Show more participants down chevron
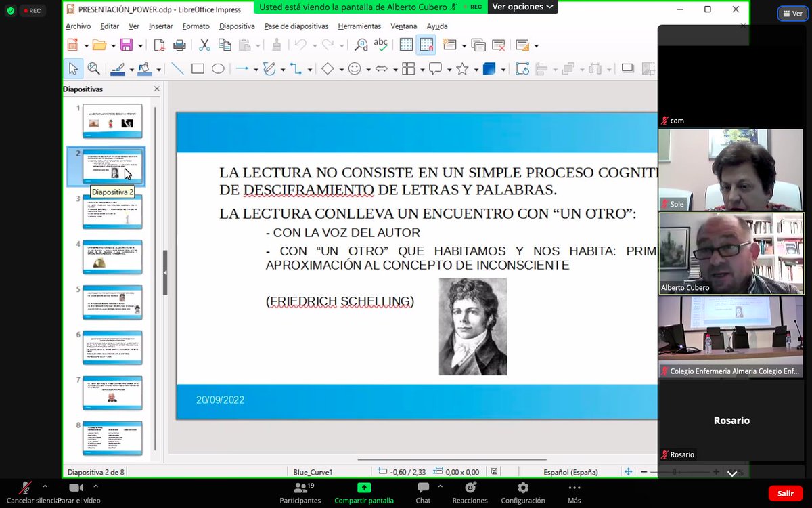812x508 pixels. pyautogui.click(x=732, y=474)
